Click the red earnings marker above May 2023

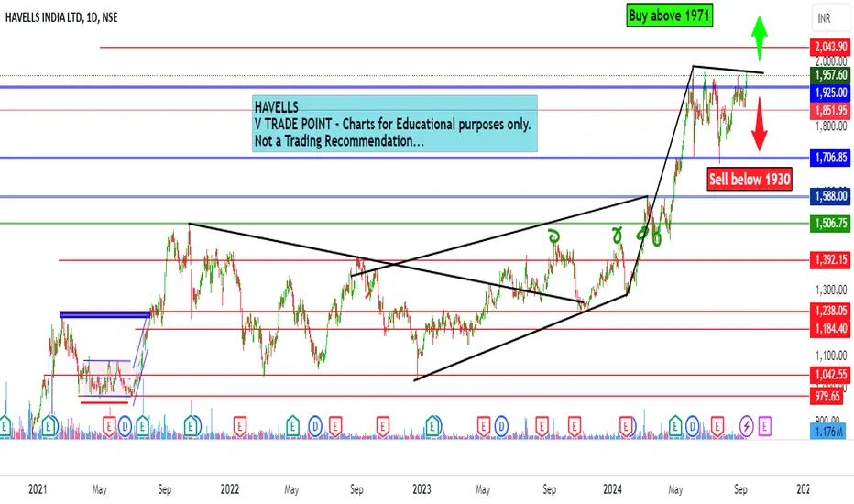[483, 425]
